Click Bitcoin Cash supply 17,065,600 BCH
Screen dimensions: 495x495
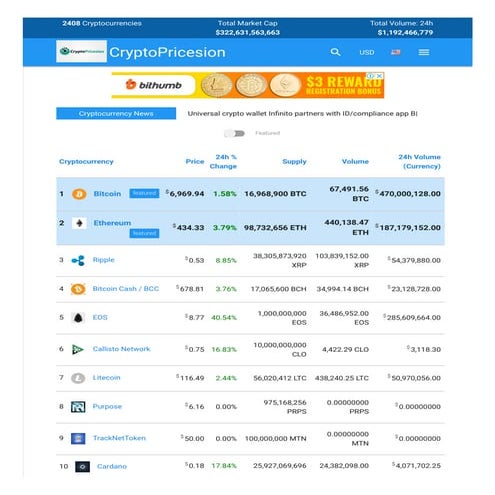click(278, 289)
